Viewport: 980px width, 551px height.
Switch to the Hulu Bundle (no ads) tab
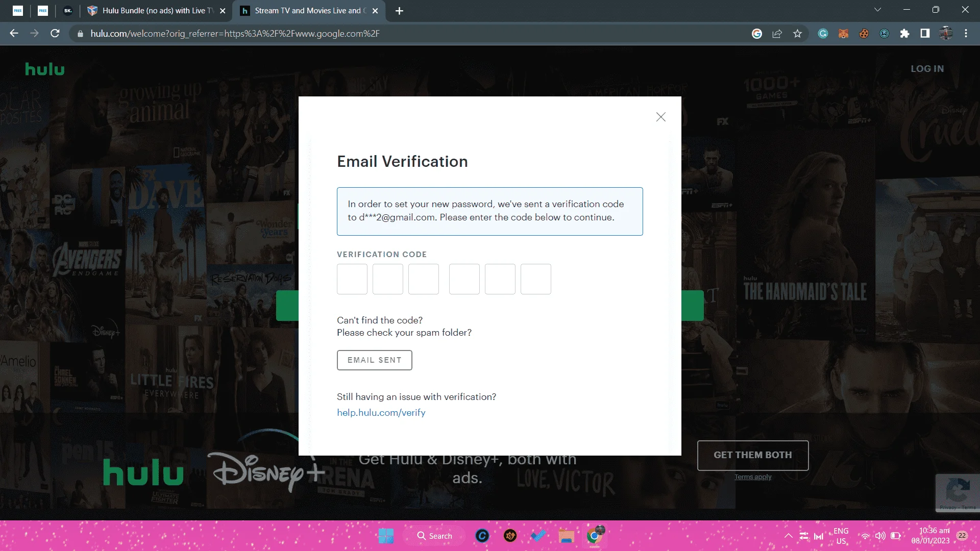tap(156, 11)
